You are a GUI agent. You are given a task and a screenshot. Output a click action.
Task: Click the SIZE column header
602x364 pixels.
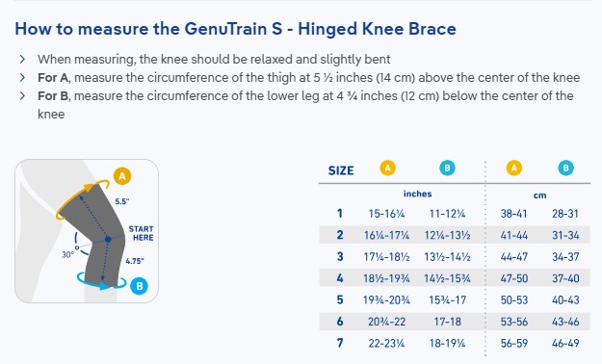coord(341,170)
